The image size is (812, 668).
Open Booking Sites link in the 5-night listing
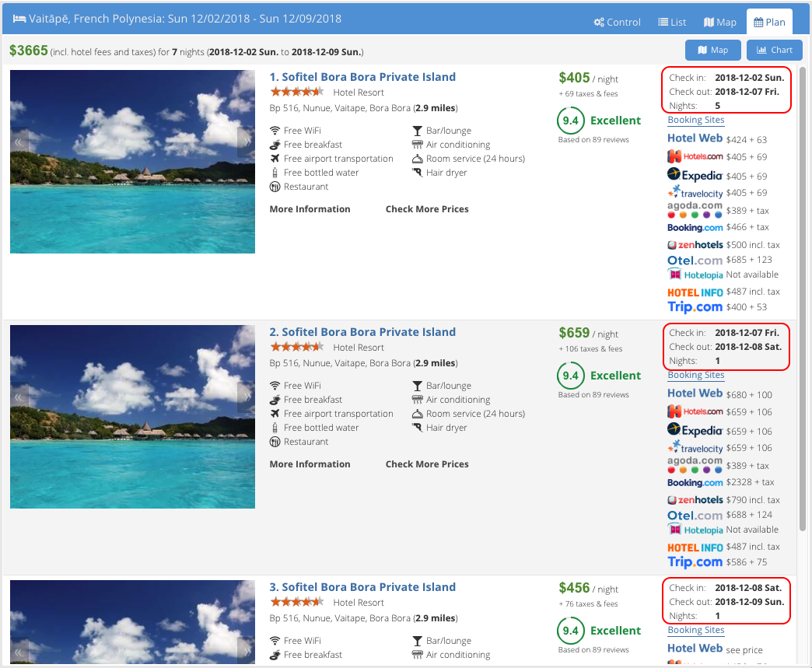696,120
